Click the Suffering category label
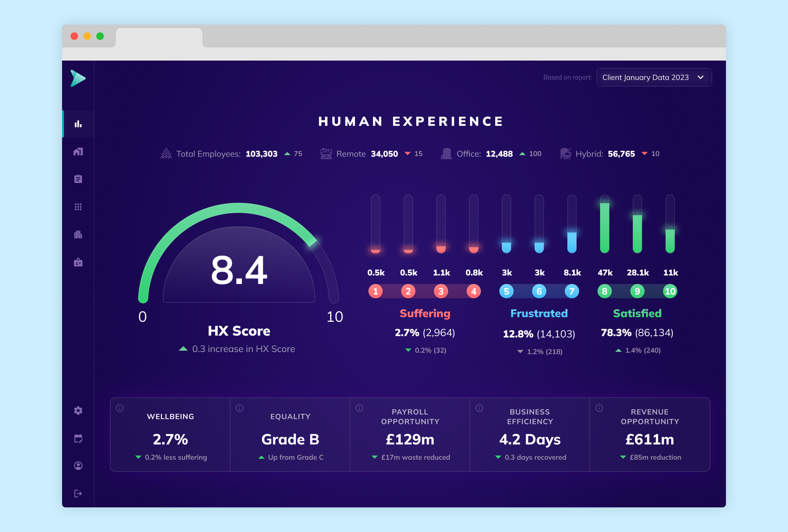 (x=425, y=313)
